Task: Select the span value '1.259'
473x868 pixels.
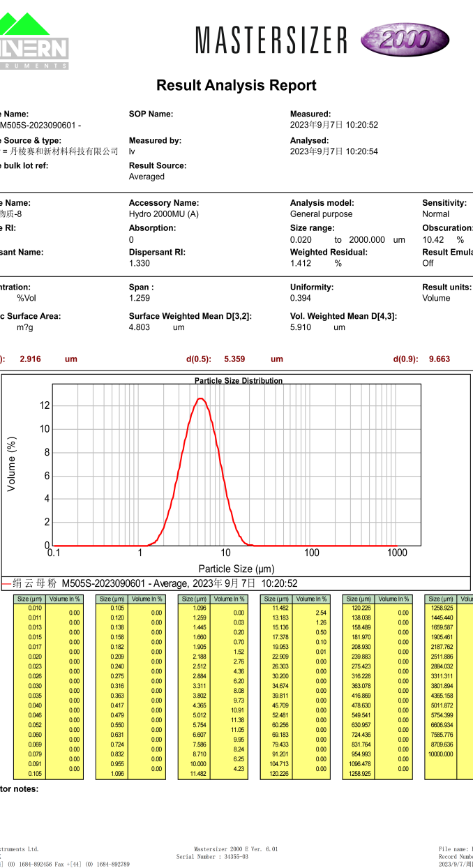Action: pos(140,298)
